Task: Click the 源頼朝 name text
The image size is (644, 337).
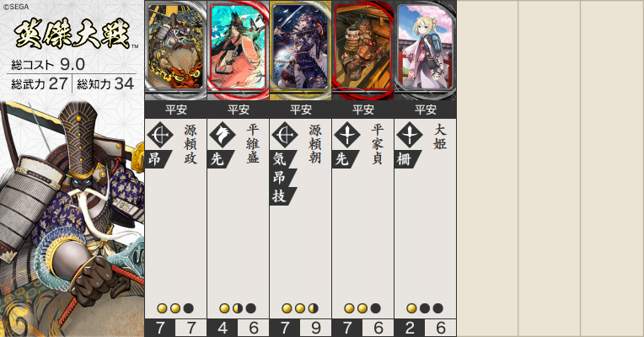Action: 315,144
